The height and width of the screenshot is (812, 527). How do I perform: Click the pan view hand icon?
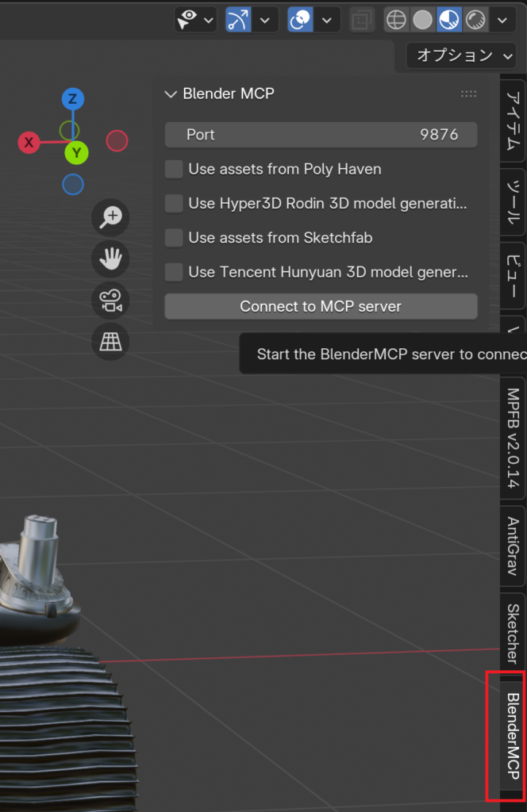pyautogui.click(x=110, y=259)
